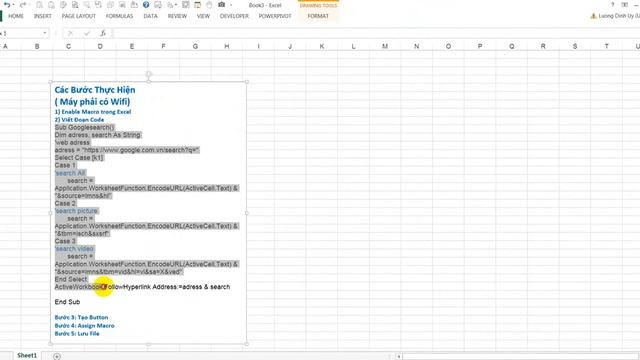
Task: Click the '&tbm=isch&sxsrf' string line
Action: 82,233
